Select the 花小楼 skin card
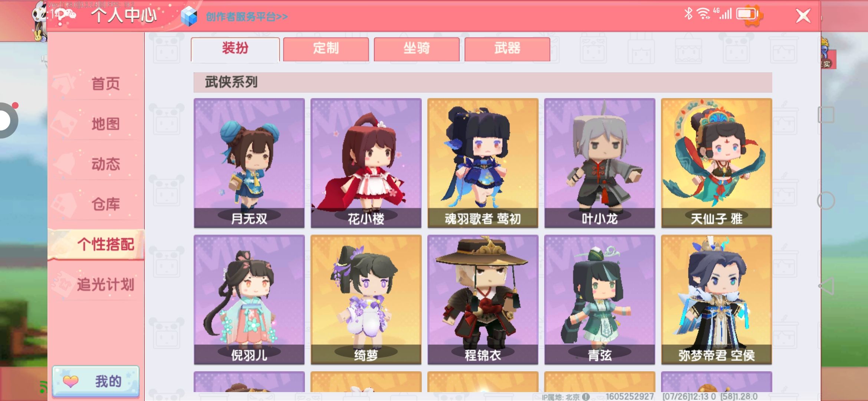Viewport: 868px width, 401px height. click(366, 163)
